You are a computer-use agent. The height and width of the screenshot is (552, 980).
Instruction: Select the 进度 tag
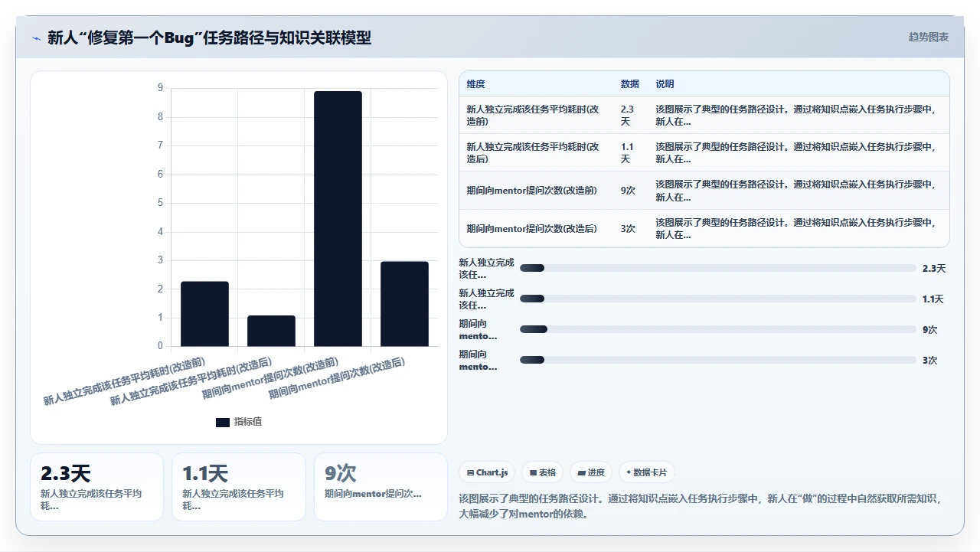592,472
